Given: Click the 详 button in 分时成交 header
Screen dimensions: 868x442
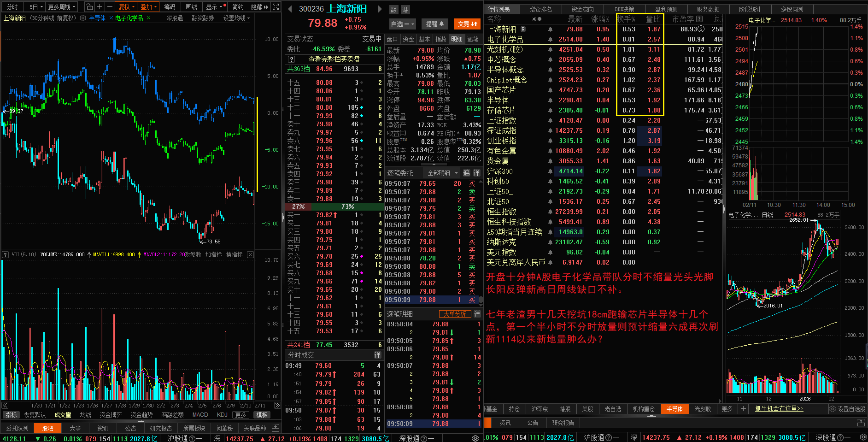Looking at the screenshot, I should pos(378,355).
